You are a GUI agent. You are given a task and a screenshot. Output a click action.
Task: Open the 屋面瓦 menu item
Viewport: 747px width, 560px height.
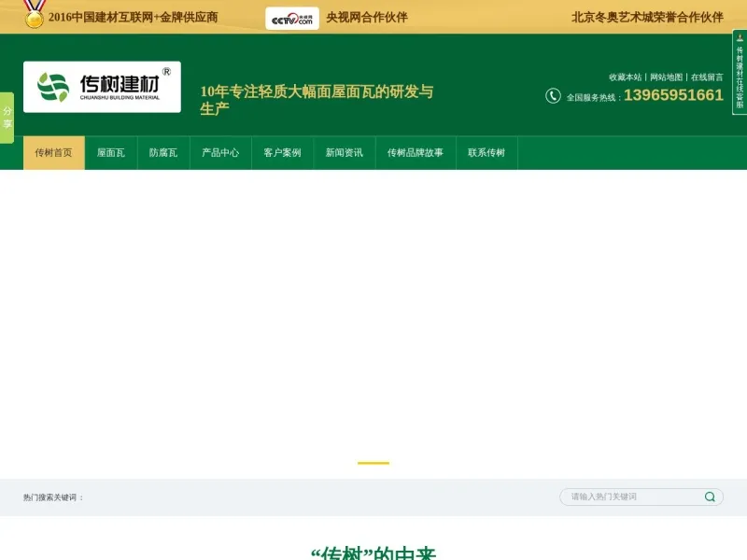pyautogui.click(x=111, y=153)
